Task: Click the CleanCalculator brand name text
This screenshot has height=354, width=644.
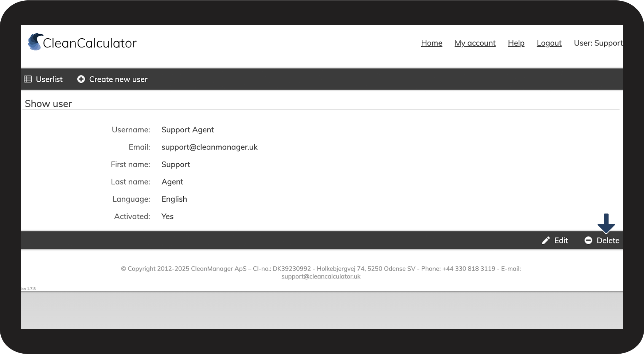Action: click(90, 43)
